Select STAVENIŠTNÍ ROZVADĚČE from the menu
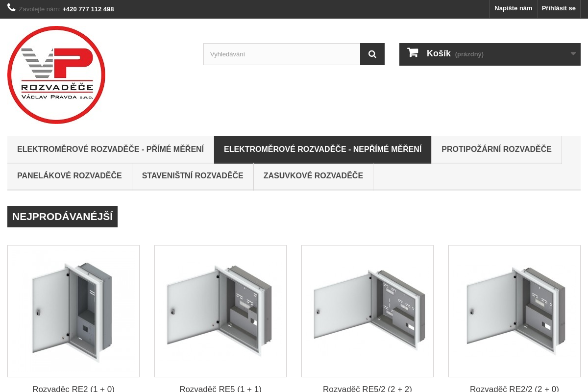This screenshot has width=588, height=392. (193, 175)
